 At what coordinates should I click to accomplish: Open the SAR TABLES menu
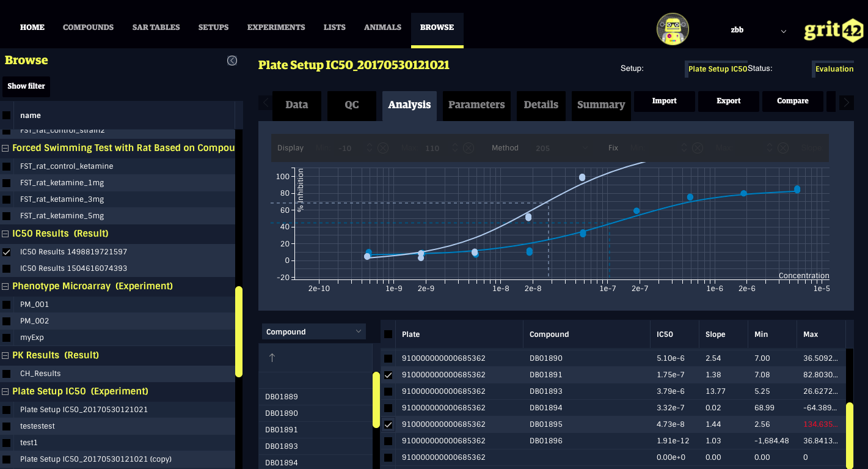pyautogui.click(x=156, y=28)
